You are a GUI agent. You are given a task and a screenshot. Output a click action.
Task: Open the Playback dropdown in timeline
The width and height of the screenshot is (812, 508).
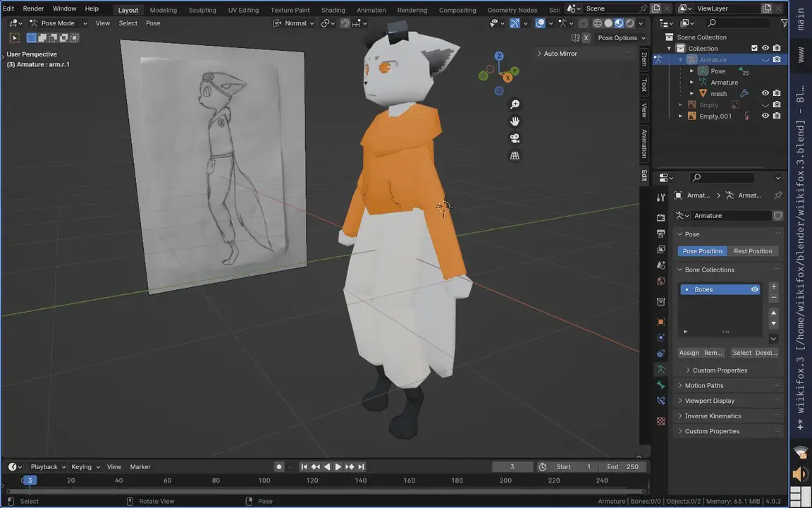(48, 467)
